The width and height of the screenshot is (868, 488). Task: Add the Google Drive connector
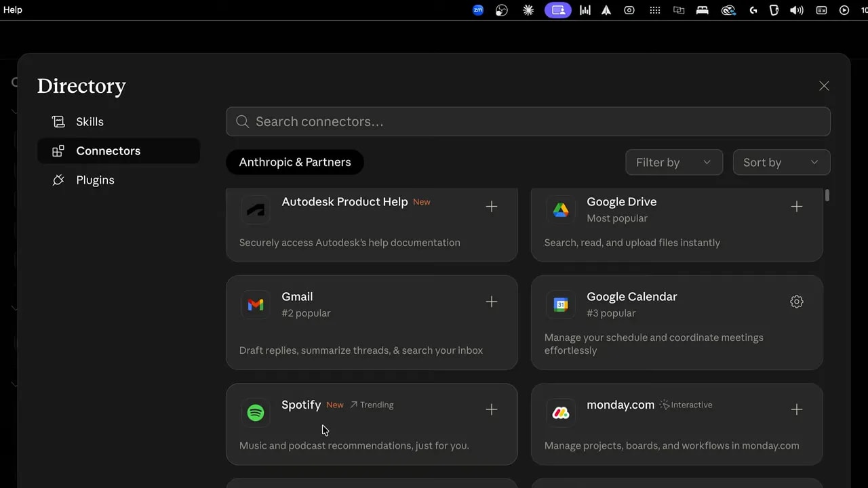coord(797,207)
